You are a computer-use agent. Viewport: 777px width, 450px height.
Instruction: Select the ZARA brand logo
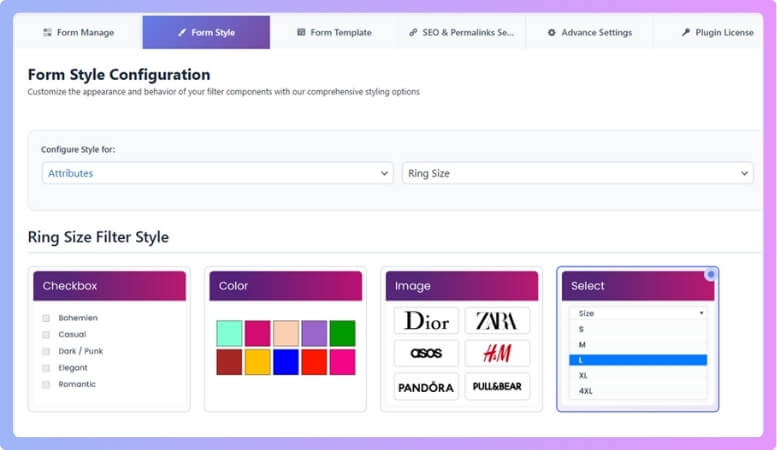tap(497, 321)
